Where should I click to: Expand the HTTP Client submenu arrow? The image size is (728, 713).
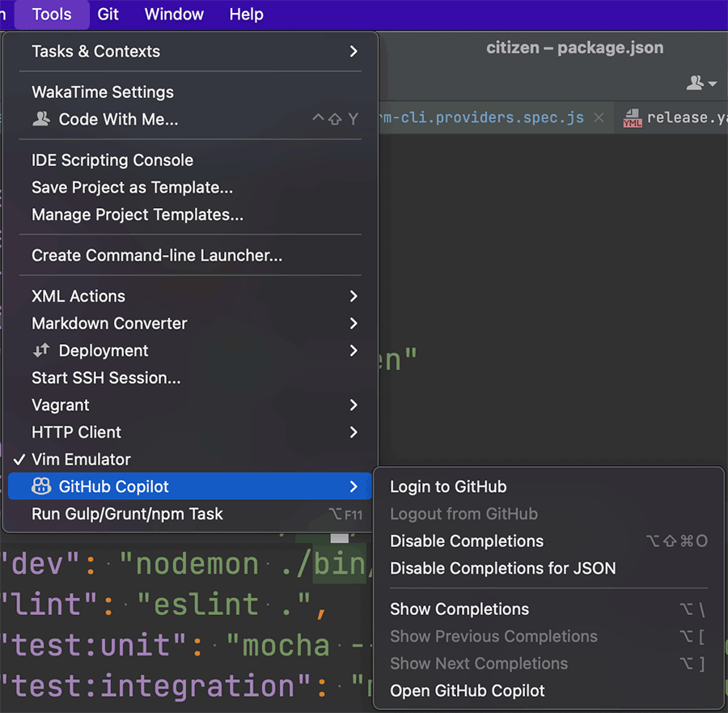click(x=353, y=432)
